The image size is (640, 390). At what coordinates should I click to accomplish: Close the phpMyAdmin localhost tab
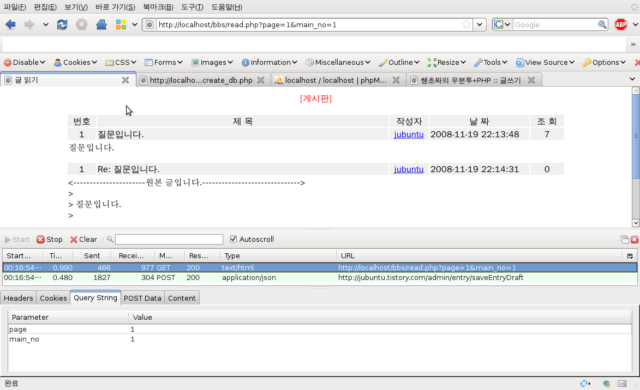[396, 80]
